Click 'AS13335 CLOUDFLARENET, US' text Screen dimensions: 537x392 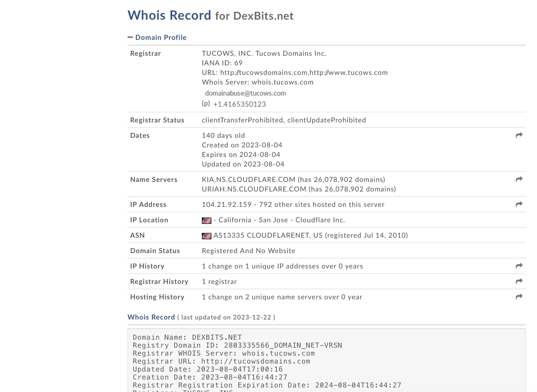[268, 235]
